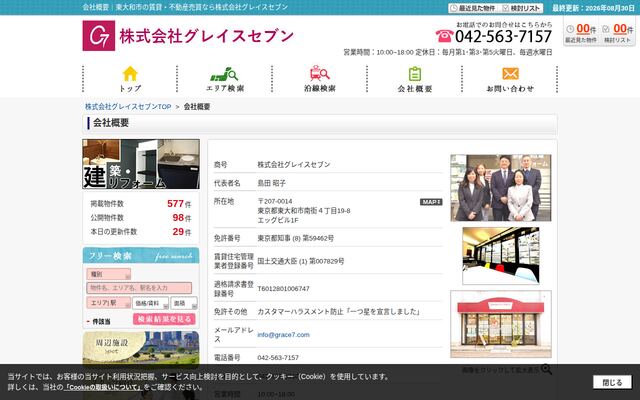This screenshot has width=640, height=400.
Task: Open 会社概要 clipboard icon
Action: pos(415,79)
